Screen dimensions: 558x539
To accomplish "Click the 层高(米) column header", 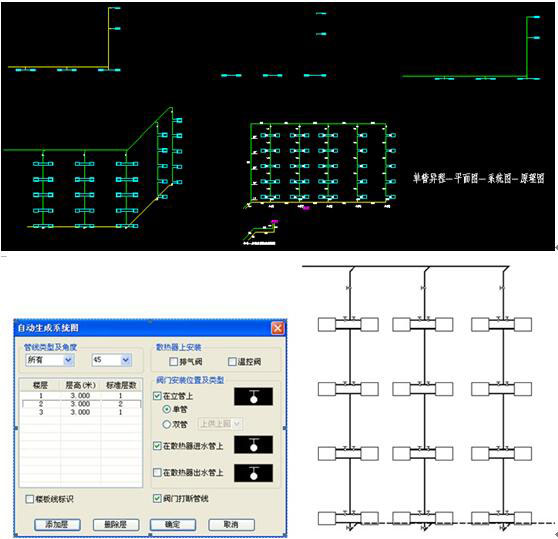I will tap(81, 385).
